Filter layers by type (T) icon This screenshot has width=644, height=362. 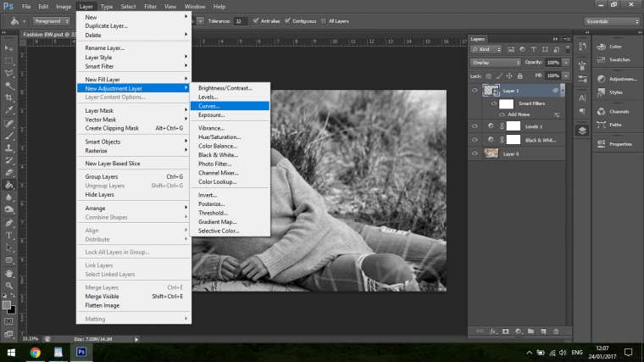(x=534, y=49)
